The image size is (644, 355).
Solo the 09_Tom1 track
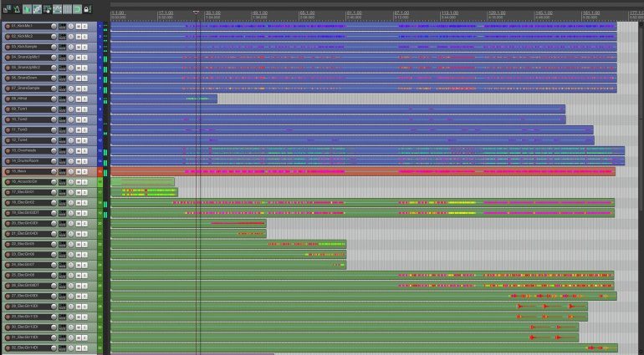click(x=84, y=109)
